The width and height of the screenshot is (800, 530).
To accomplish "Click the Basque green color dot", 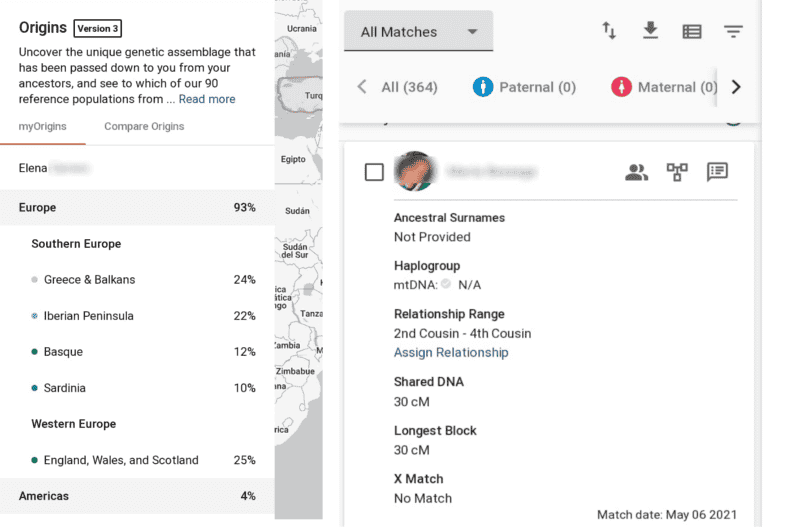I will (35, 352).
